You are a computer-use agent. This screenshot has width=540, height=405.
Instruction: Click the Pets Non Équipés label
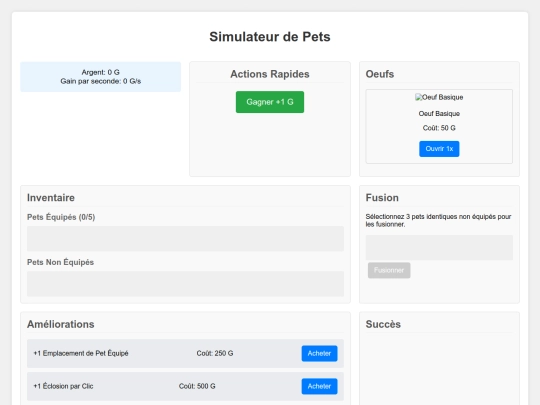[x=60, y=262]
